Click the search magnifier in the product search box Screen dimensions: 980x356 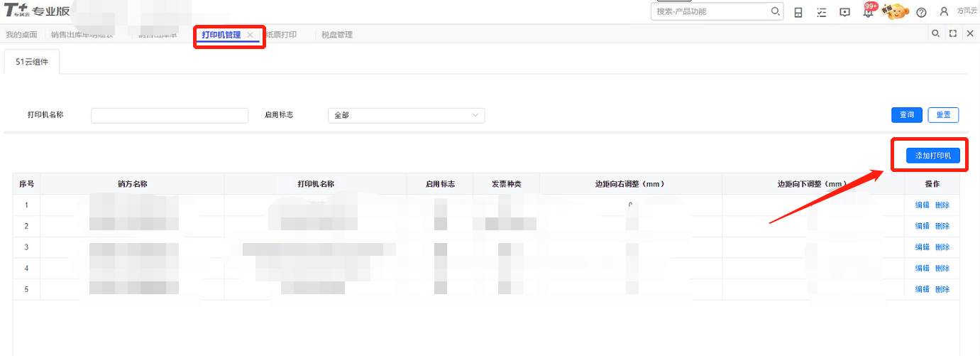[x=775, y=11]
